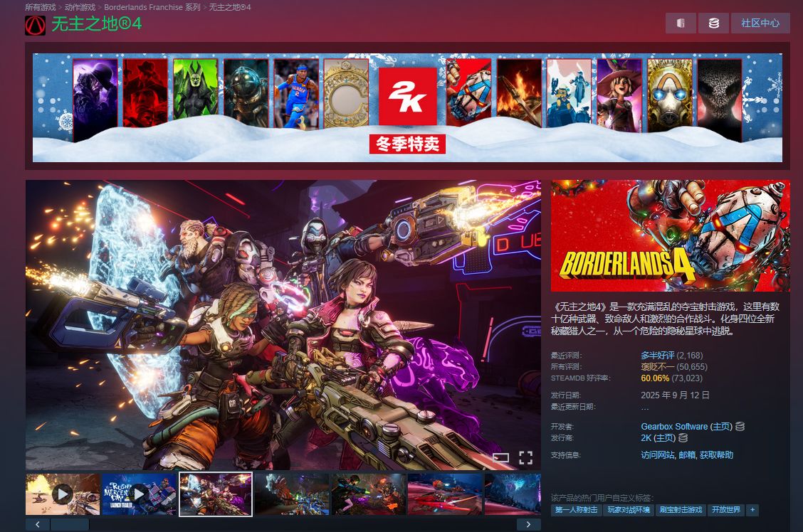Click SteamDB icon next to Gearbox Software
Viewport: 803px width, 532px height.
[x=740, y=426]
